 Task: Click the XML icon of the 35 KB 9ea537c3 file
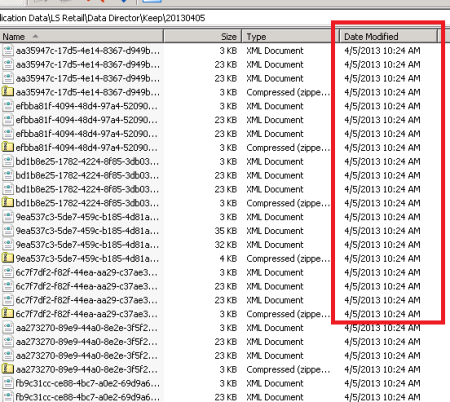point(8,230)
